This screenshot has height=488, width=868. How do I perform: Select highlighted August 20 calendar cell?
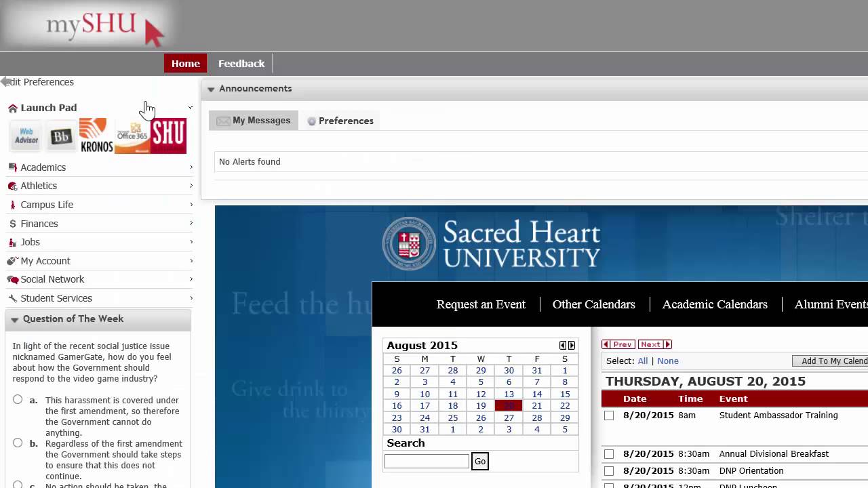point(509,406)
